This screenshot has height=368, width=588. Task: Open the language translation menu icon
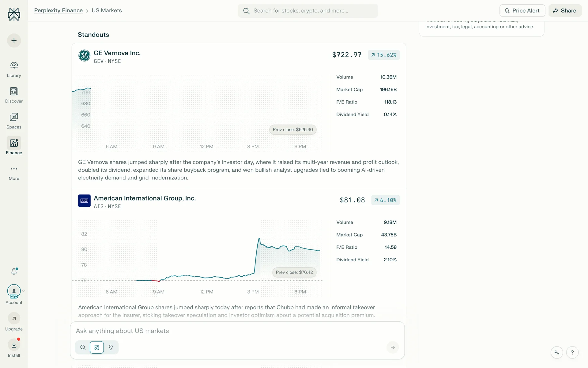click(556, 352)
